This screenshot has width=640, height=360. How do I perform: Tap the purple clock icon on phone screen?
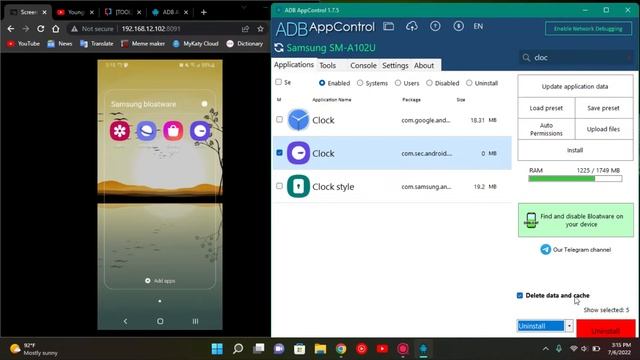pyautogui.click(x=200, y=131)
